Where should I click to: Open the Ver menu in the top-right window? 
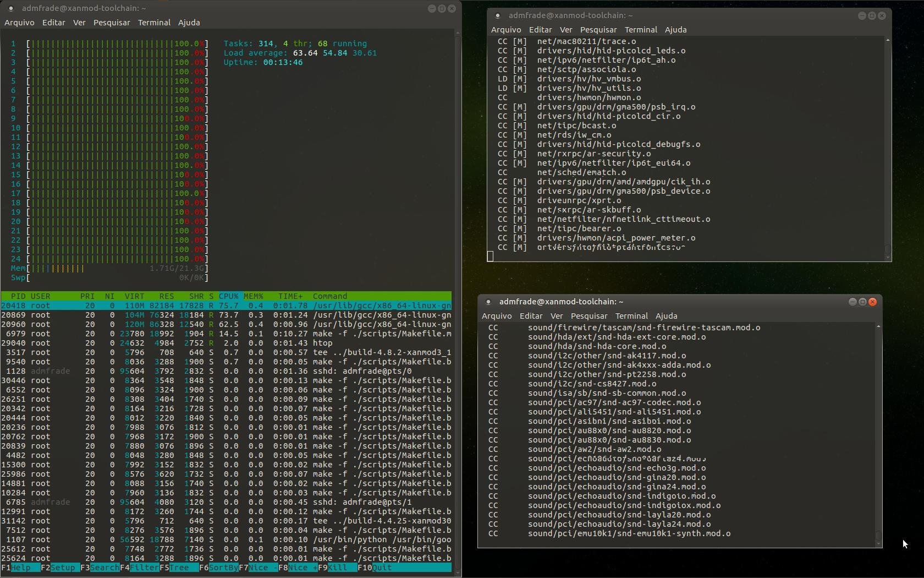(x=566, y=30)
